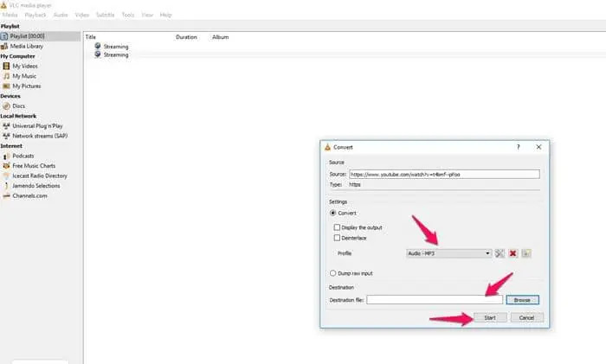Open the Profile dropdown showing Audio - MP3

coord(448,253)
